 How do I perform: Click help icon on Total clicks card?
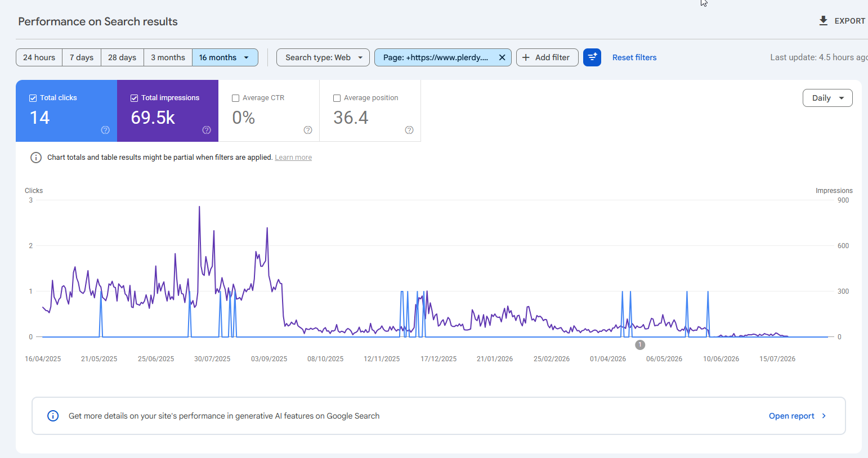point(105,130)
